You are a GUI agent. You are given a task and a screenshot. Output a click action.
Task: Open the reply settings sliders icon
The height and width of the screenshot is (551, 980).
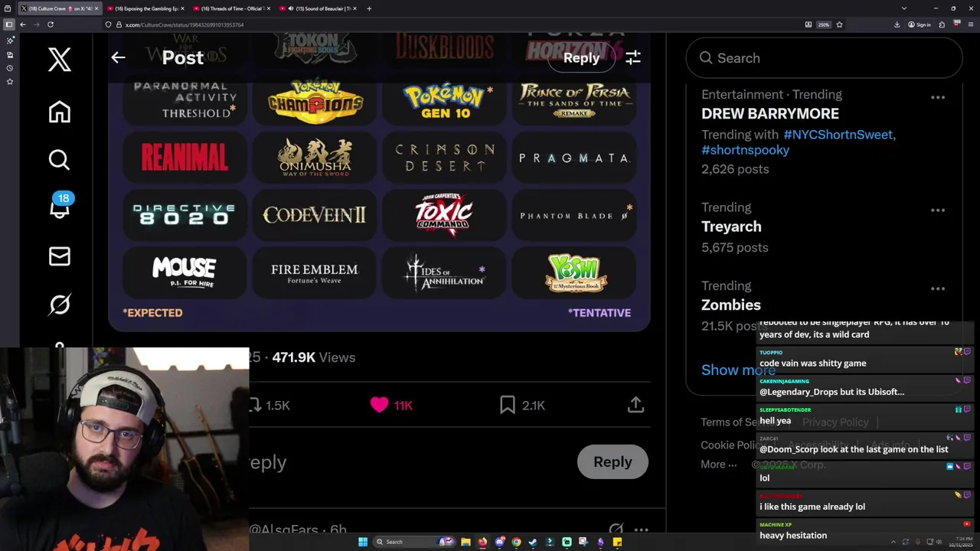[633, 57]
